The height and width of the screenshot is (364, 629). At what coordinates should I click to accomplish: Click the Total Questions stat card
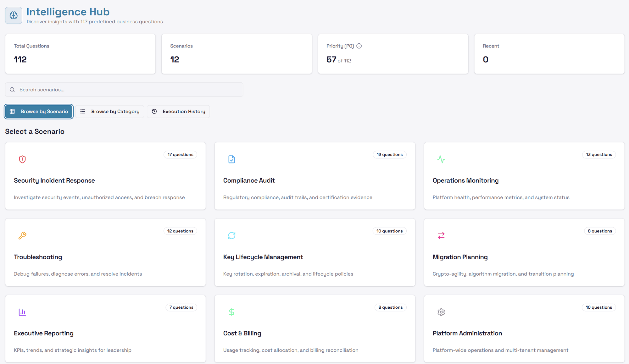pos(81,54)
